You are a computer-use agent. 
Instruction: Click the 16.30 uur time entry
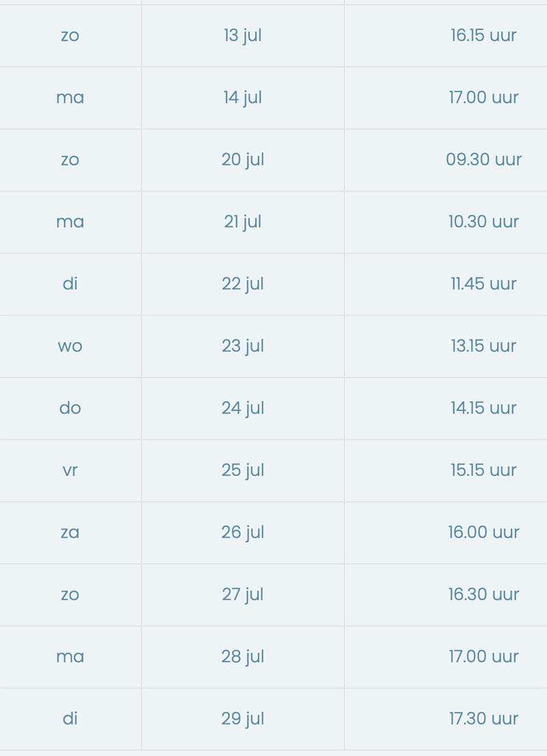[x=483, y=595]
